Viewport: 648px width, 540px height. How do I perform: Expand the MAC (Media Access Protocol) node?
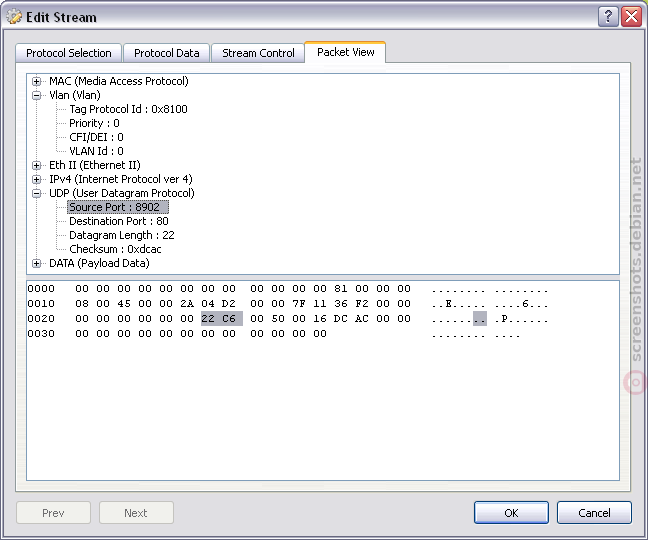point(36,81)
